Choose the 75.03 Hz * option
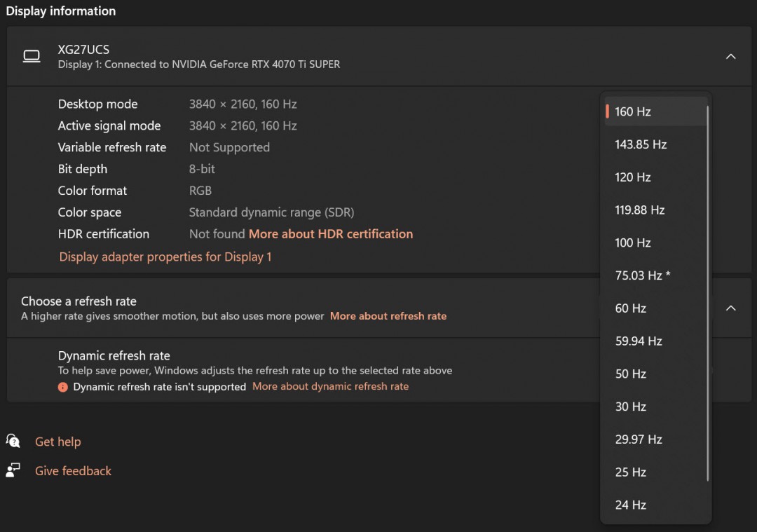Screen dimensions: 757x532 pyautogui.click(x=643, y=275)
